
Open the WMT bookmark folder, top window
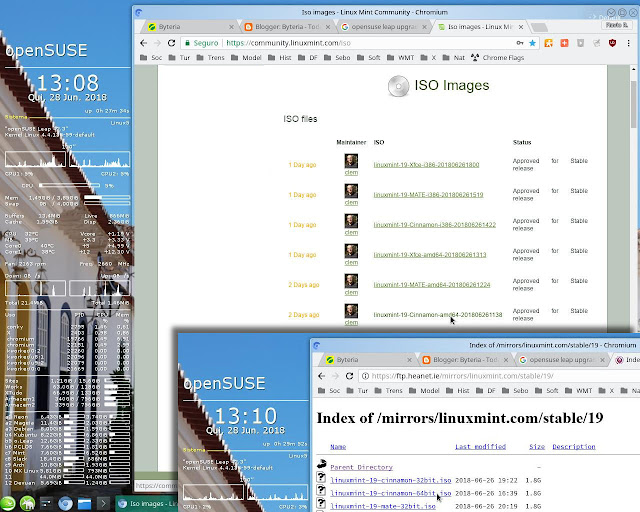pos(401,58)
